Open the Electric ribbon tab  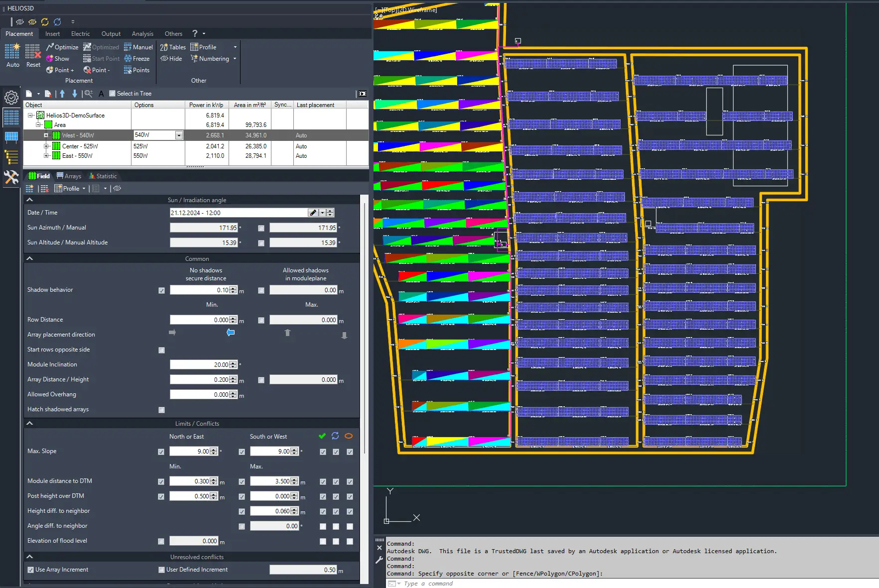(x=80, y=34)
